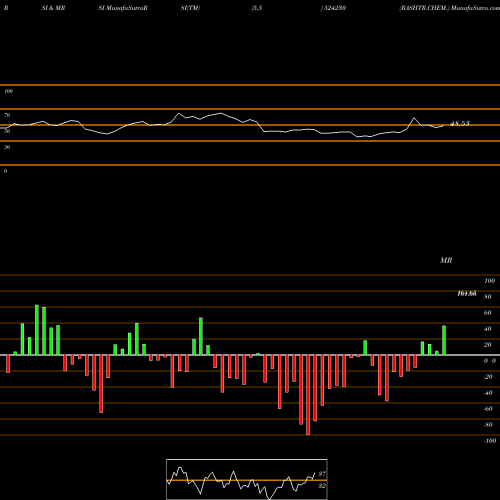The image size is (500, 500).
Task: Open the mini RSI overview chart at bottom
Action: pos(247,479)
